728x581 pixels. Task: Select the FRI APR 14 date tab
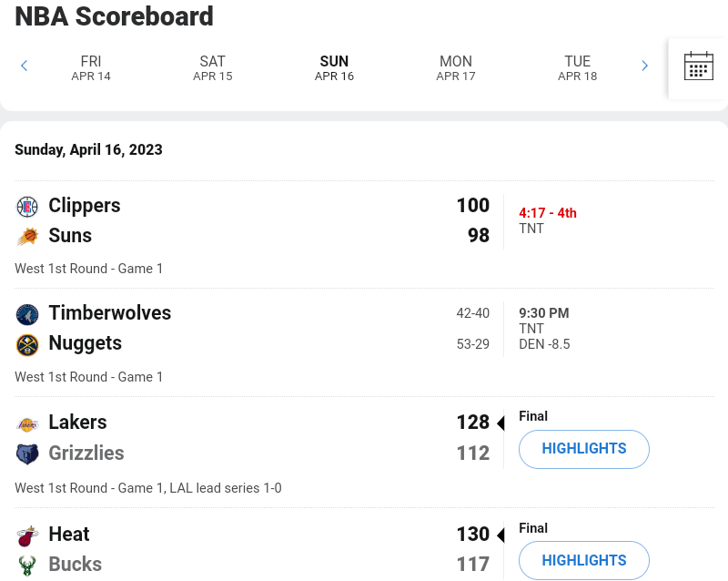tap(91, 68)
